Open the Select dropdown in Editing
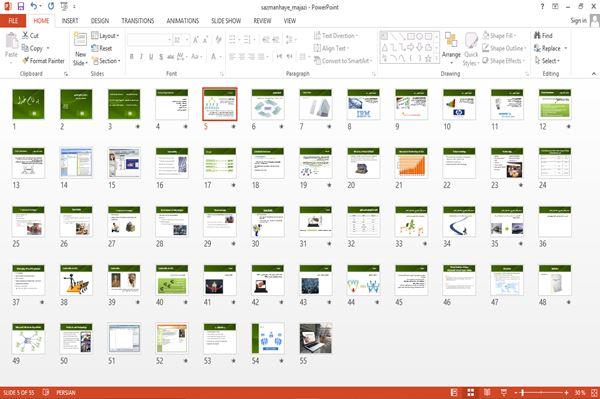 pyautogui.click(x=547, y=61)
